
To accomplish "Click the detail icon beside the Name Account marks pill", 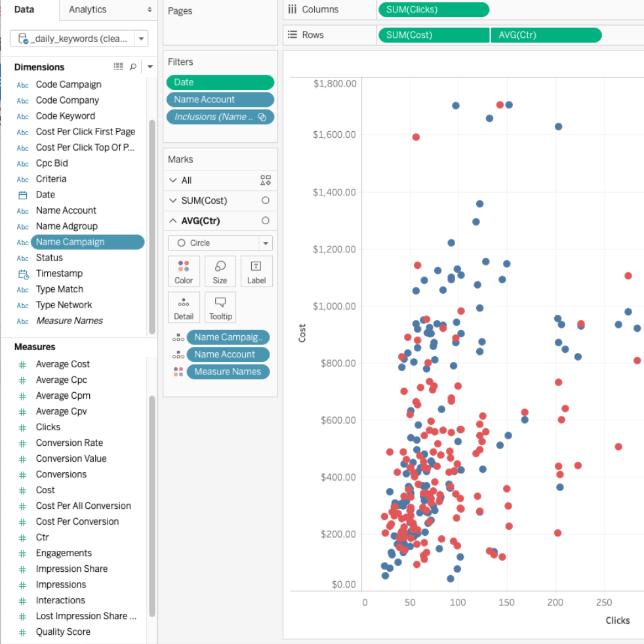I will tap(178, 355).
